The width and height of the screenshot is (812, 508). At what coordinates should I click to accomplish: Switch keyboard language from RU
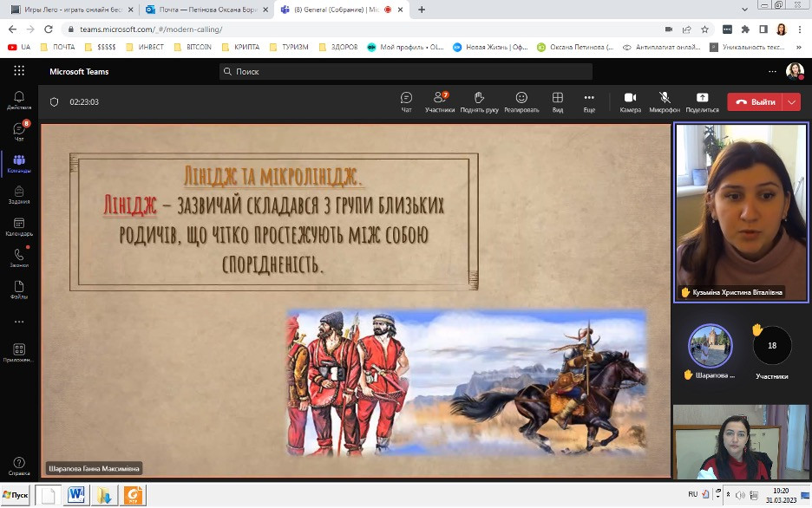[693, 494]
